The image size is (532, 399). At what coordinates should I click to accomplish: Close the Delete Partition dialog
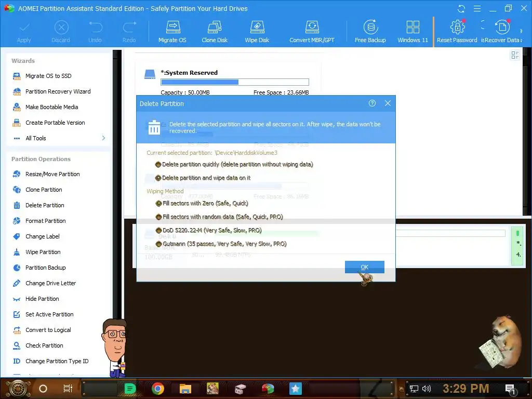point(388,103)
